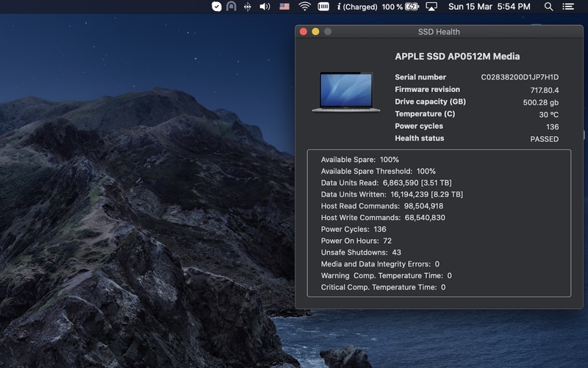This screenshot has width=588, height=368.
Task: Click the memory chip menu bar icon
Action: coord(323,7)
